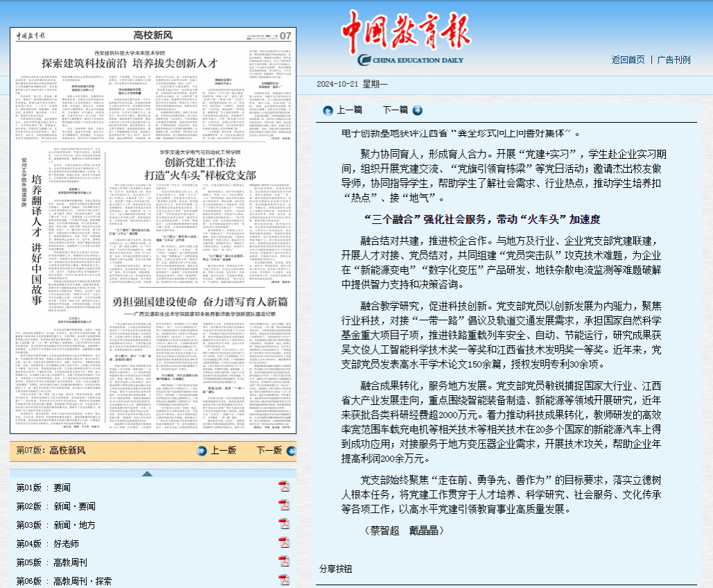This screenshot has width=713, height=588.
Task: Click the left arrow icon beside 上一篇
Action: (x=328, y=110)
